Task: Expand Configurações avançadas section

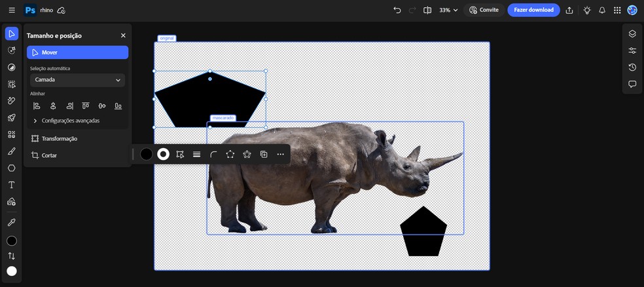Action: [x=65, y=121]
